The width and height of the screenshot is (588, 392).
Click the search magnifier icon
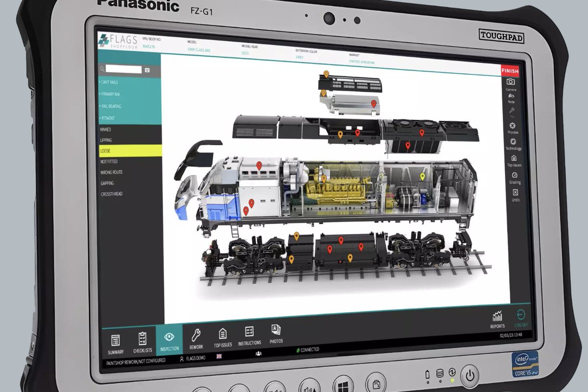pyautogui.click(x=102, y=69)
